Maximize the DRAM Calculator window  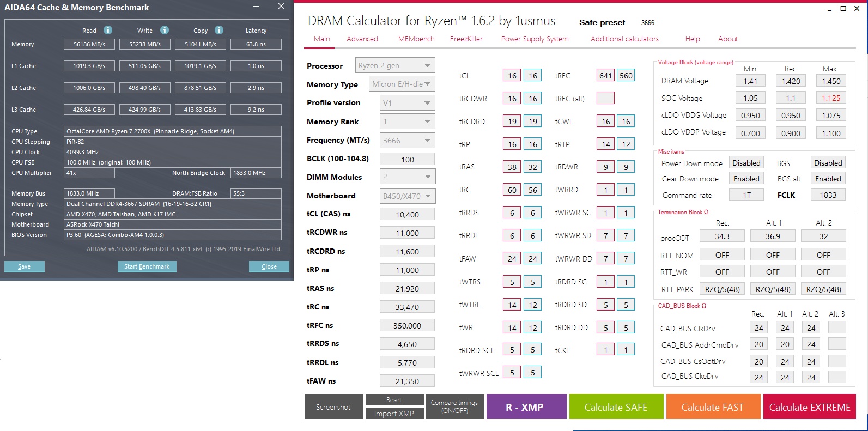(843, 9)
